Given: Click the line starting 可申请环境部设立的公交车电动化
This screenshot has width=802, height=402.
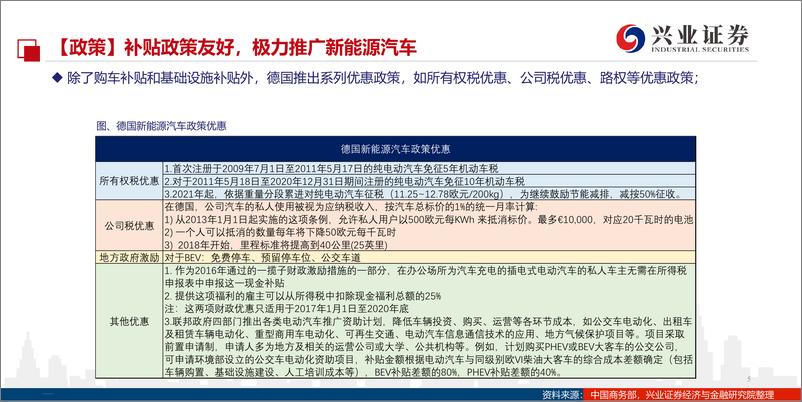Looking at the screenshot, I should 429,360.
